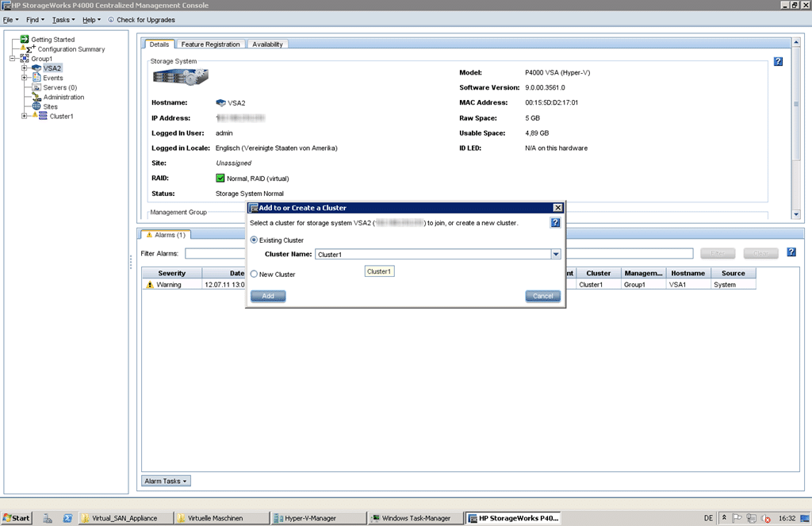Close the Add to or Create a Cluster dialog
The image size is (812, 526).
click(x=557, y=207)
